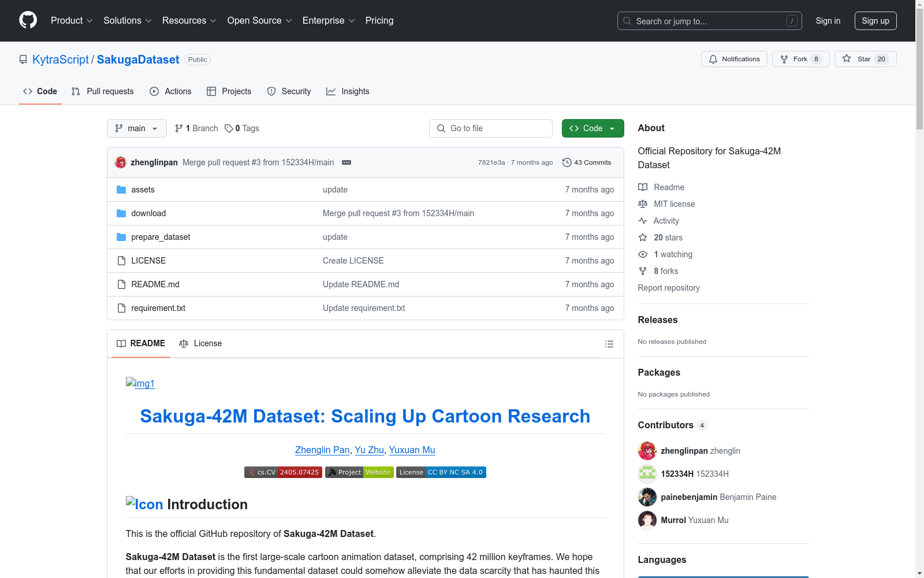The width and height of the screenshot is (924, 578).
Task: Open the README.md file
Action: pos(155,284)
